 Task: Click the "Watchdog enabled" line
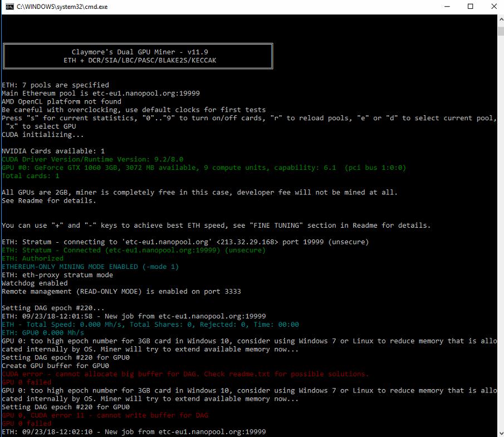coord(35,283)
